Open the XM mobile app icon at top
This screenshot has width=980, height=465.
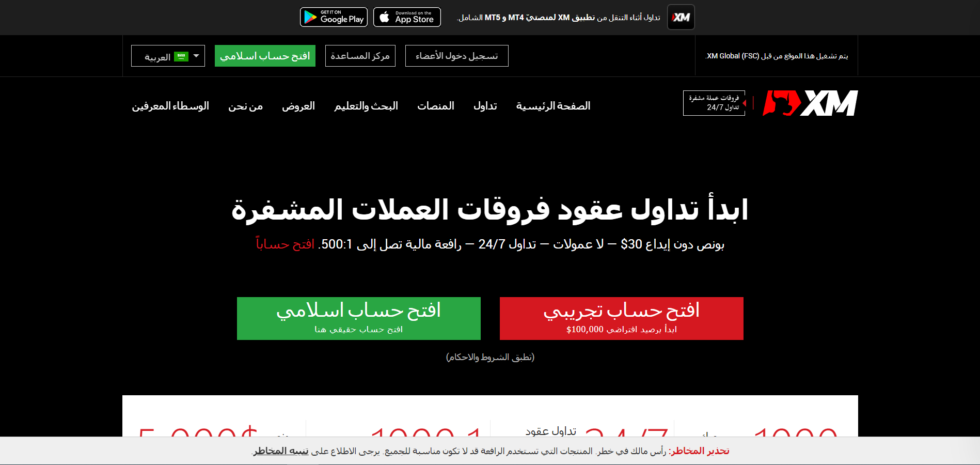(681, 17)
